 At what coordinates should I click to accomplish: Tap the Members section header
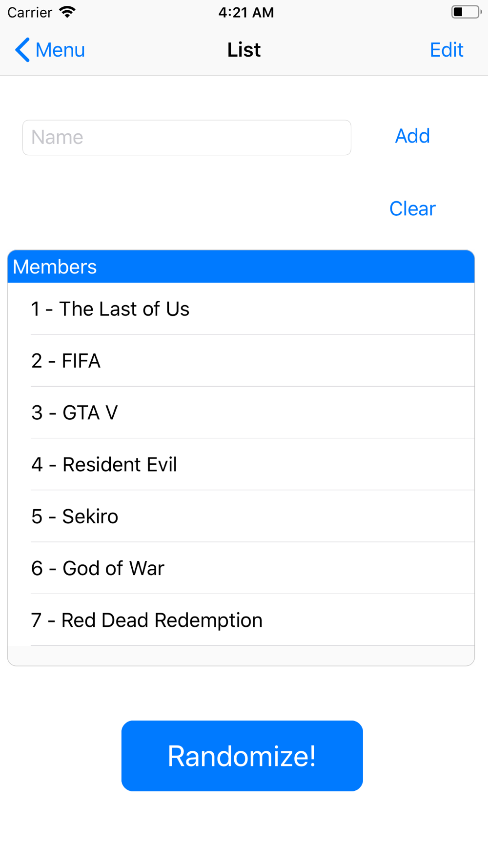coord(241,267)
